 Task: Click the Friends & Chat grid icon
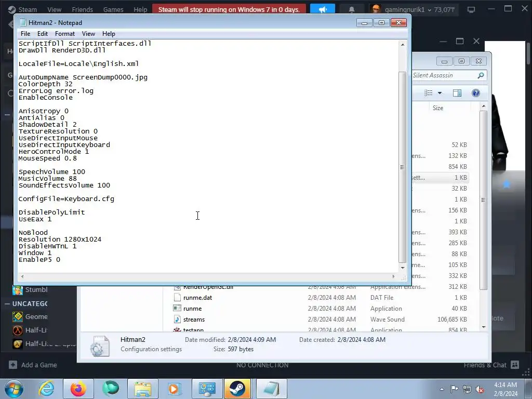click(515, 365)
